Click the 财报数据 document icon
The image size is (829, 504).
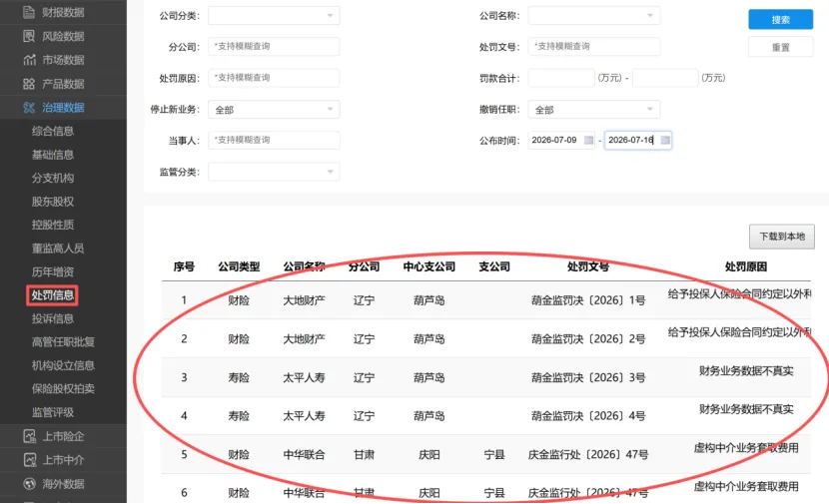(x=29, y=12)
